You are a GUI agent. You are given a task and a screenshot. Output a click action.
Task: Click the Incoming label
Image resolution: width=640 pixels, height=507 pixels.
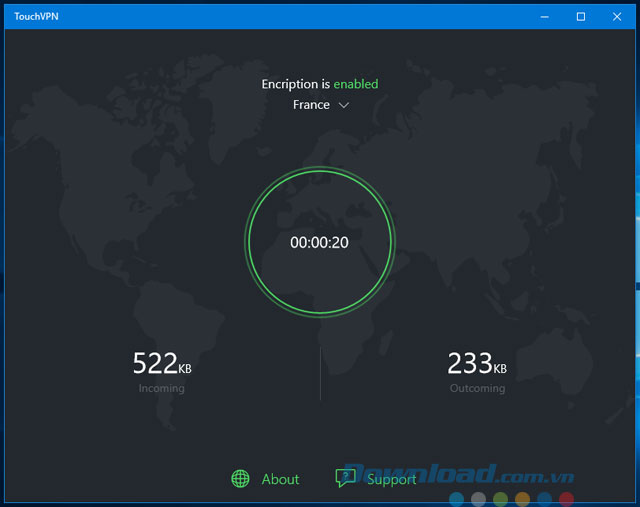[162, 388]
